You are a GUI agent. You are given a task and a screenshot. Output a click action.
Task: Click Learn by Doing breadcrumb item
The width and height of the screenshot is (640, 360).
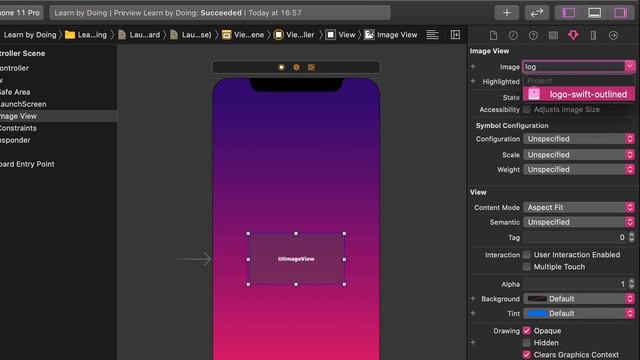click(x=30, y=35)
